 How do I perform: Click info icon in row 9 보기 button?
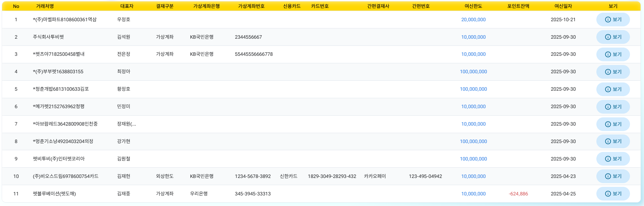tap(608, 159)
